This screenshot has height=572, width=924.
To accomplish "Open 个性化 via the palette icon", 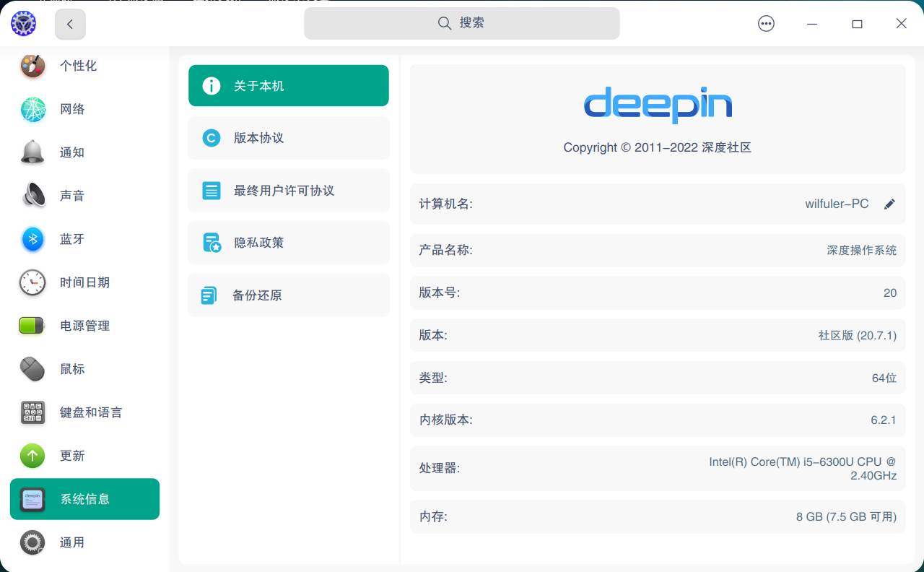I will (x=32, y=66).
